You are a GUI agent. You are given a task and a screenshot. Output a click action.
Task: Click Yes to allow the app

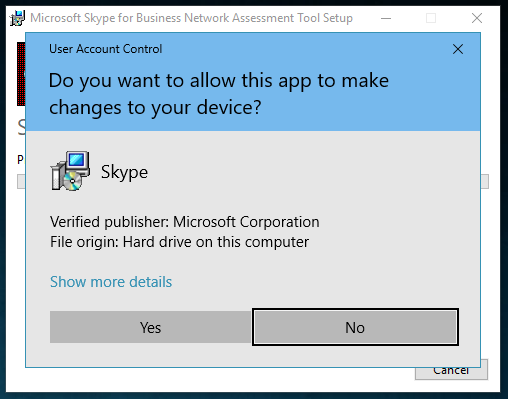[x=150, y=327]
